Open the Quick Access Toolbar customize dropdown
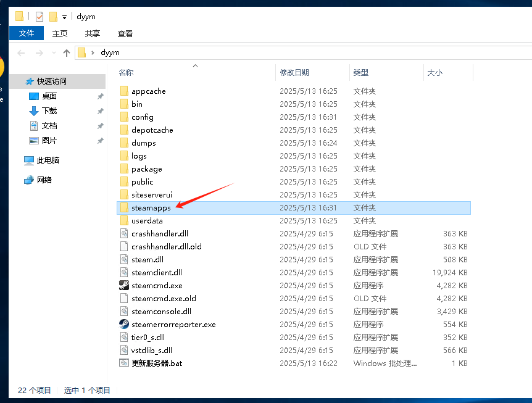Image resolution: width=532 pixels, height=403 pixels. coord(64,17)
